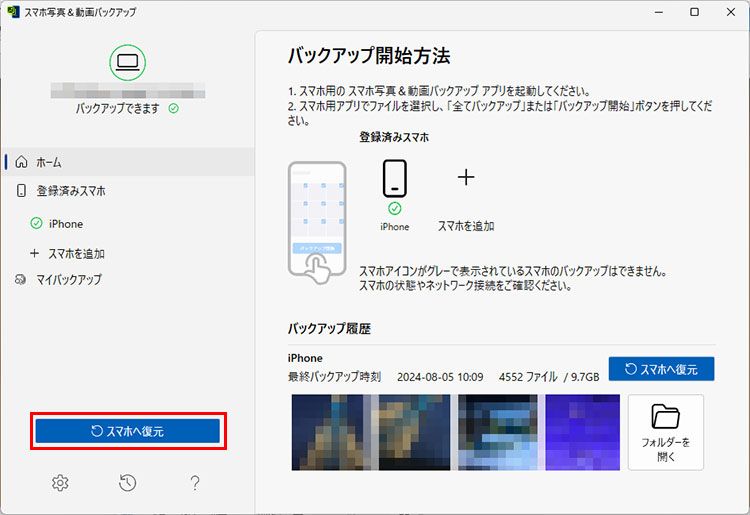The image size is (750, 515).
Task: Open the fourth purple backup thumbnail
Action: coord(581,432)
